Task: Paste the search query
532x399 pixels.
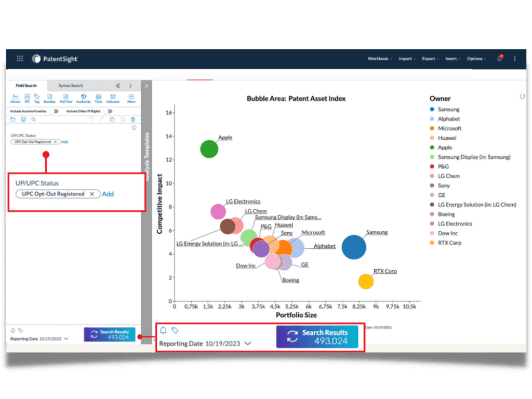Action: click(x=123, y=119)
